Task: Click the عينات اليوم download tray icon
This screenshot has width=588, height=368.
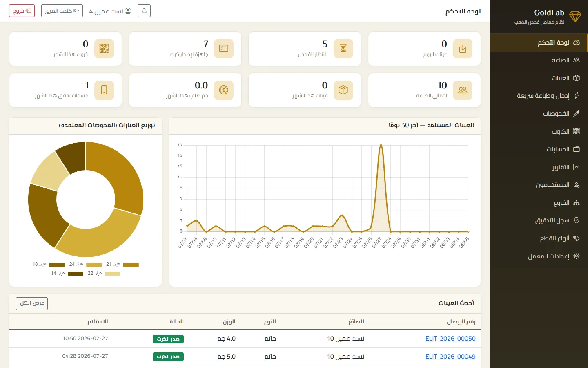Action: point(463,49)
